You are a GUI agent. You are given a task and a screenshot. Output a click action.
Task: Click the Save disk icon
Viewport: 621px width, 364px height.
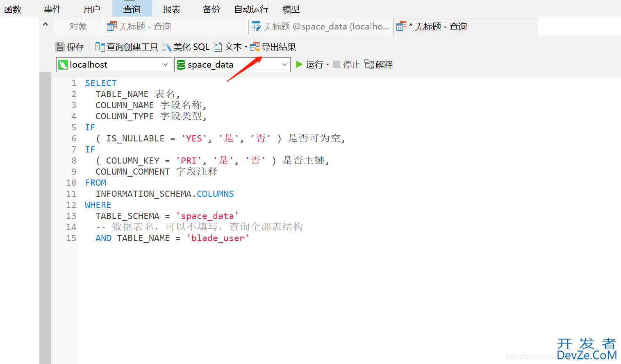point(60,47)
